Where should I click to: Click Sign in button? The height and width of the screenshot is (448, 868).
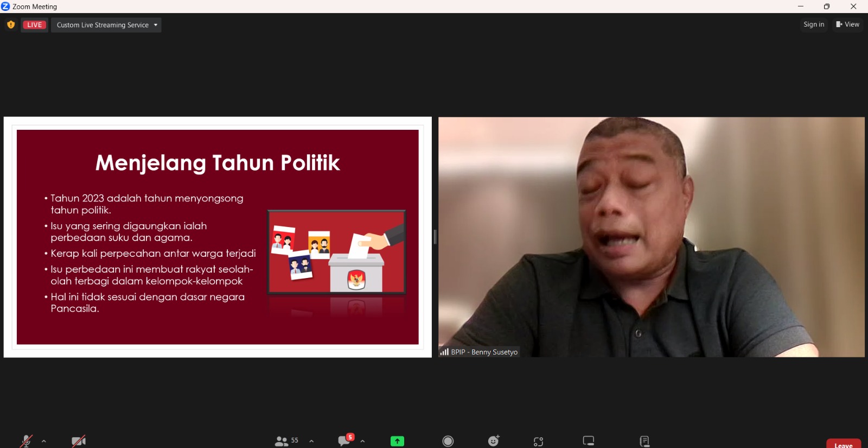tap(814, 24)
